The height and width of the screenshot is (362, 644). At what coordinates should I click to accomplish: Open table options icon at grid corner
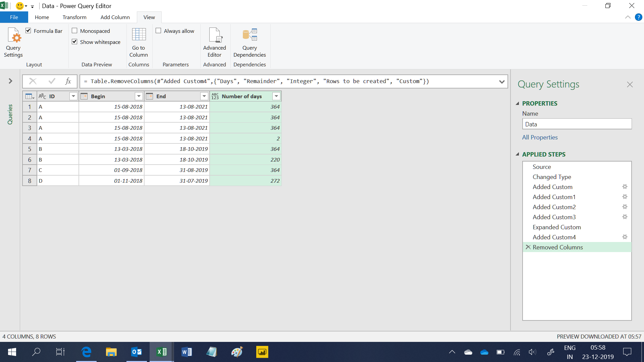tap(30, 97)
